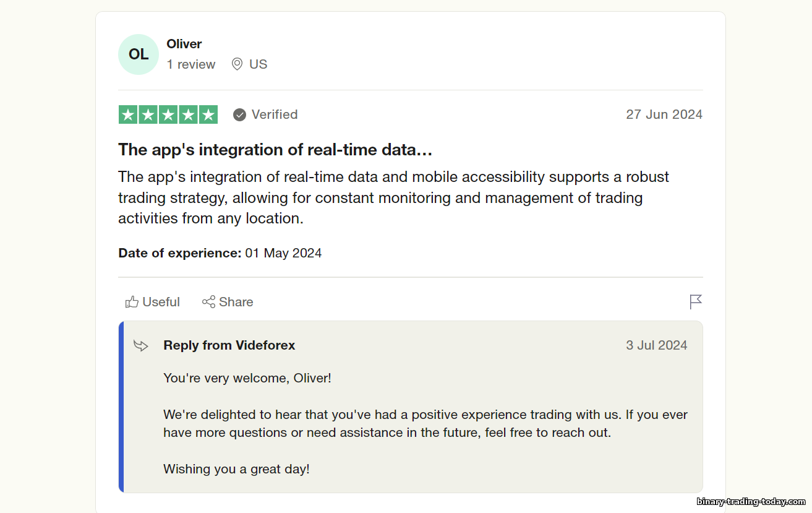The image size is (812, 513).
Task: Click the reply arrow icon
Action: pyautogui.click(x=141, y=345)
